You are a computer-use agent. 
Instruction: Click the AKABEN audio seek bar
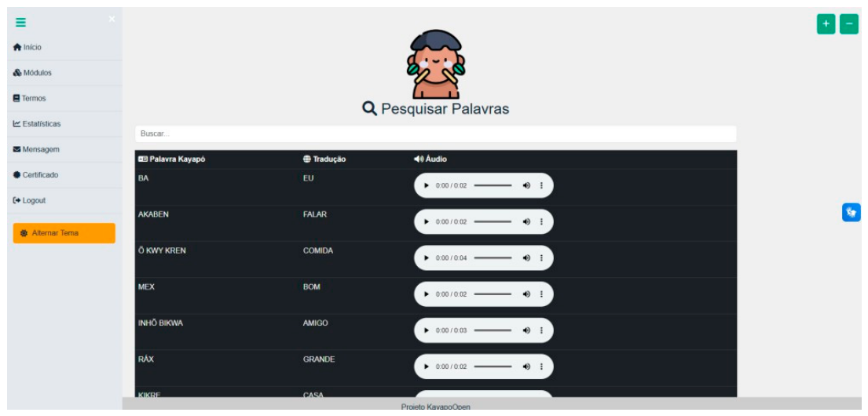493,222
